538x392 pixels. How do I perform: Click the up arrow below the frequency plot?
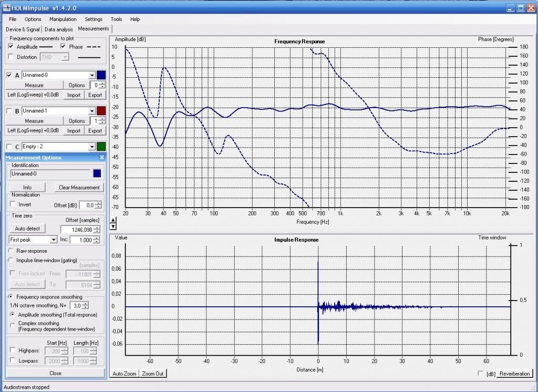coord(113,220)
